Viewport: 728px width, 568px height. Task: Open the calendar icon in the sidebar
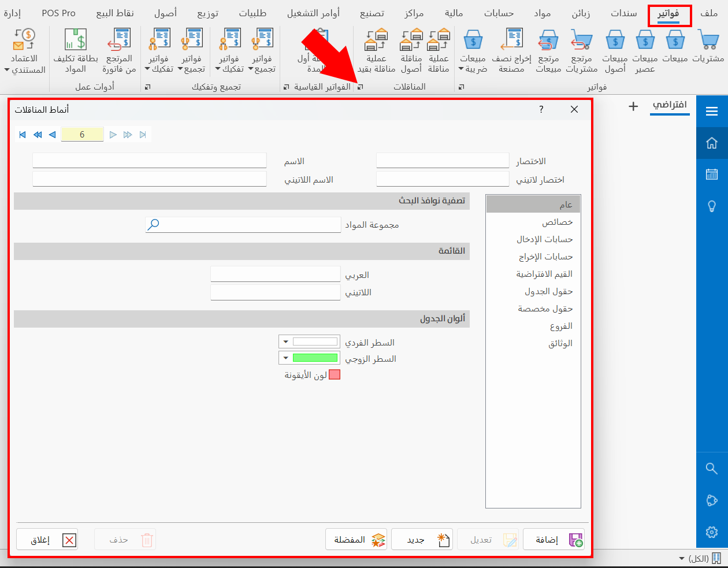click(712, 174)
